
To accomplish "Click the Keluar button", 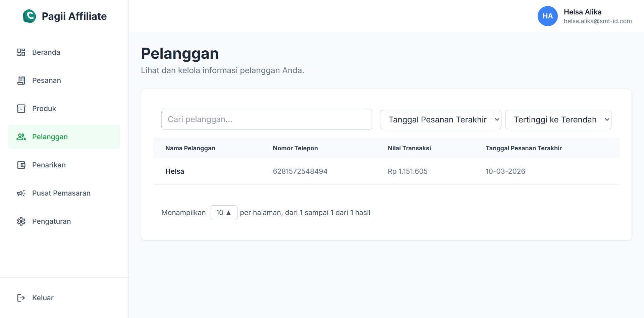I will [x=43, y=298].
